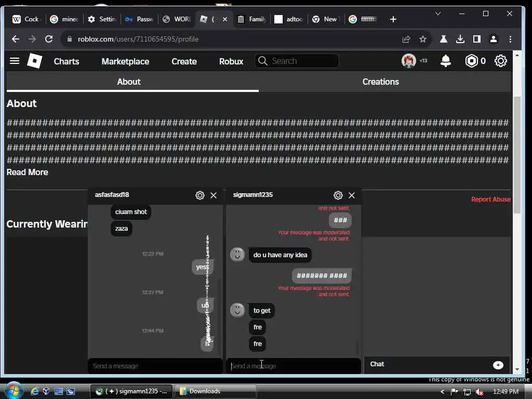This screenshot has height=399, width=532.
Task: Click the 'do u have any idea' message
Action: tap(280, 255)
